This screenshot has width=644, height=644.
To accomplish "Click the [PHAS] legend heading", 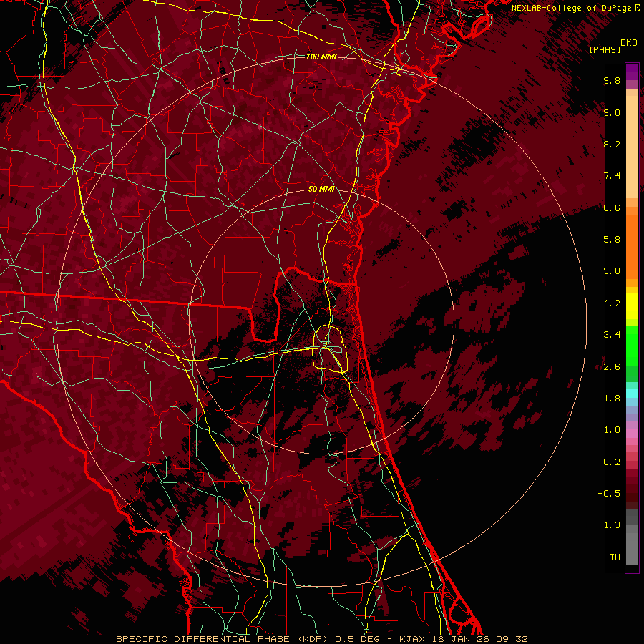I will point(605,49).
